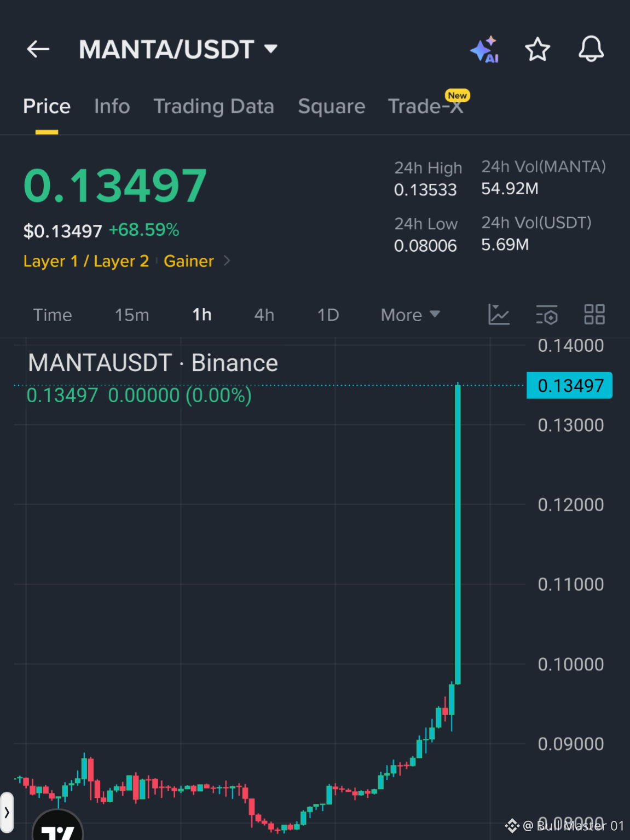Select the 15m chart interval
This screenshot has height=840, width=630.
coord(132,315)
